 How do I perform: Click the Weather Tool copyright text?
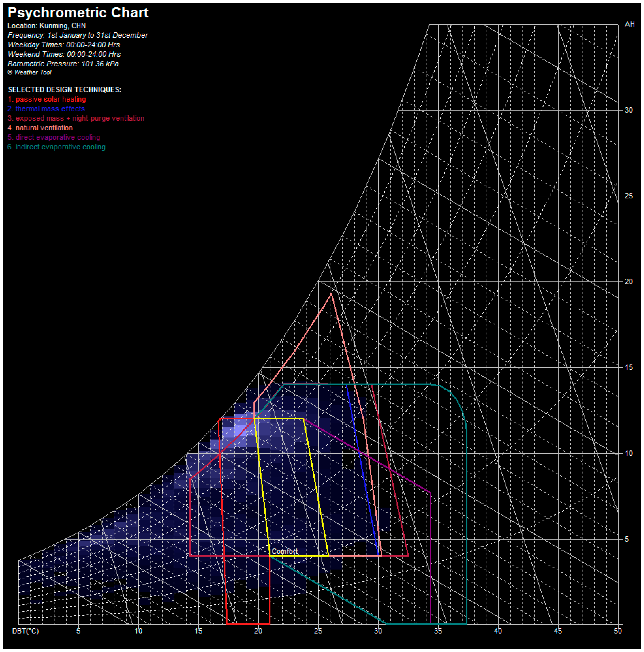click(x=30, y=72)
